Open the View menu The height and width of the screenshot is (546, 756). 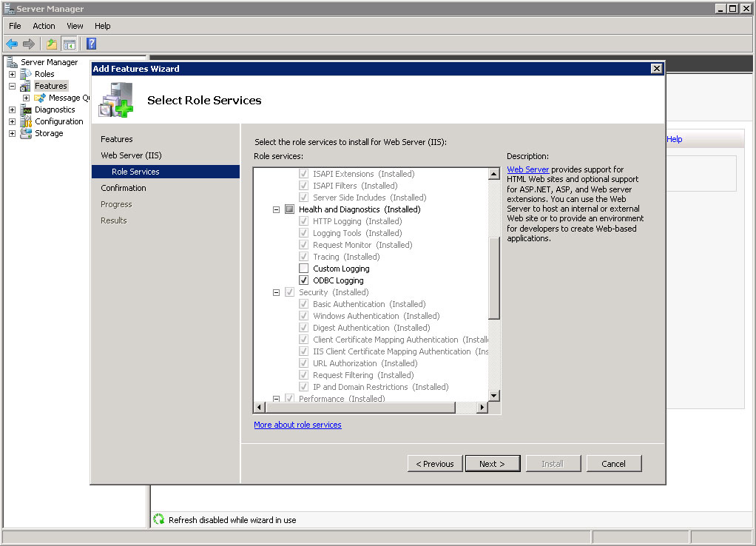[75, 26]
